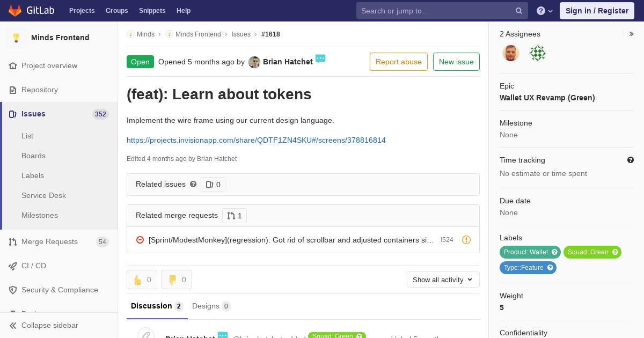Click the Minds Frontend lightbulb avatar

(16, 38)
